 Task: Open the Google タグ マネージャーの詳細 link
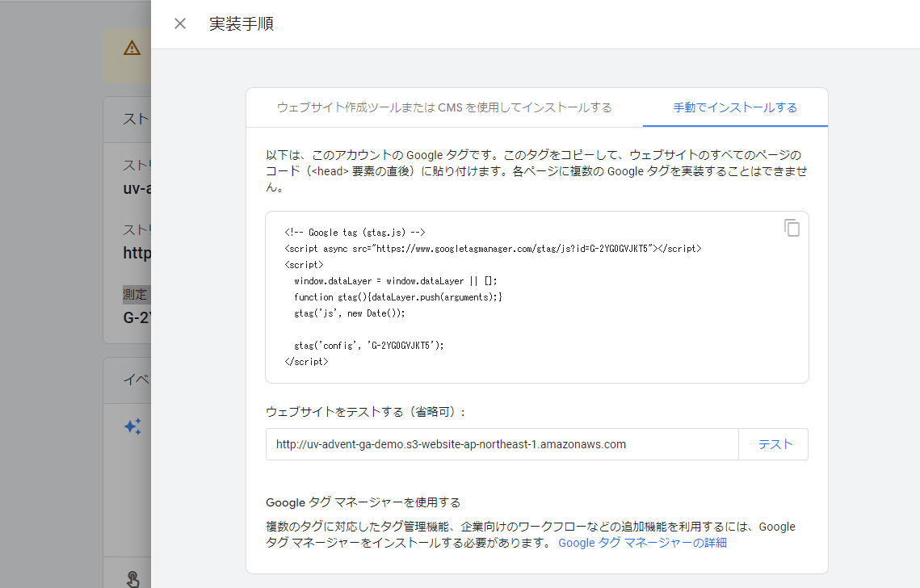[642, 542]
